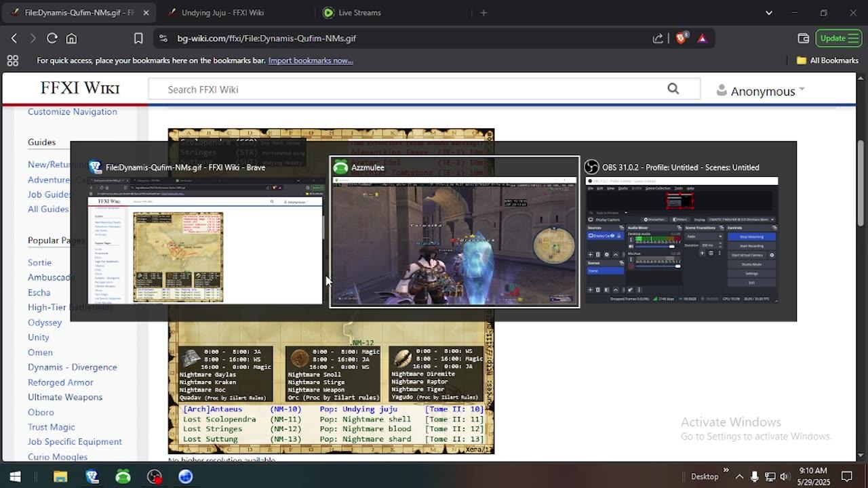The image size is (868, 488).
Task: Open the Ultimate Weapons link
Action: (x=65, y=397)
